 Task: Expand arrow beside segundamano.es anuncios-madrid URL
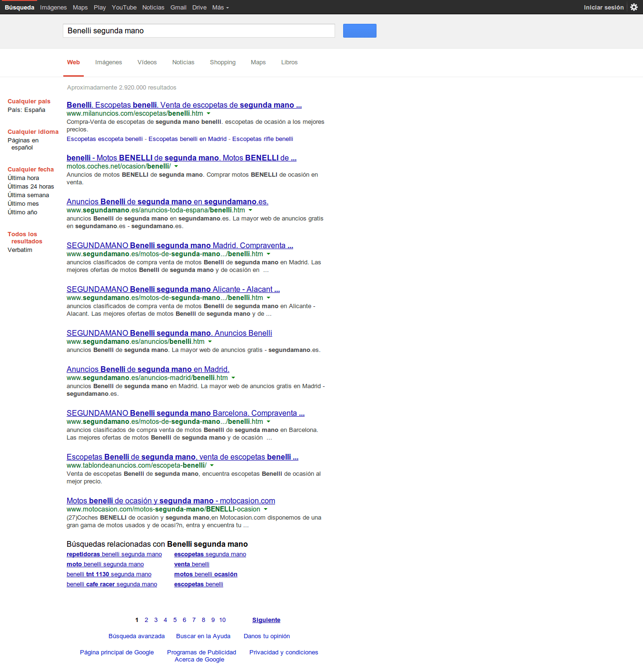(x=233, y=378)
